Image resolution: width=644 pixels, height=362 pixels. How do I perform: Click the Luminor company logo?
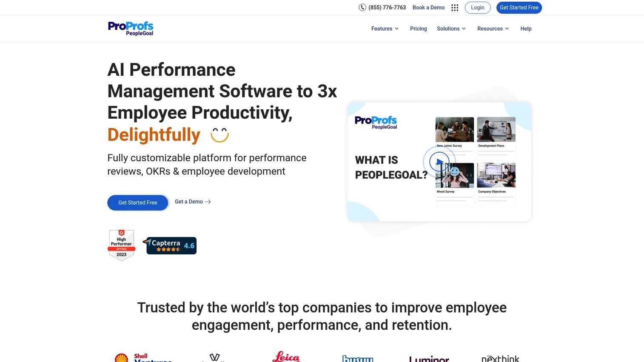[x=429, y=359]
